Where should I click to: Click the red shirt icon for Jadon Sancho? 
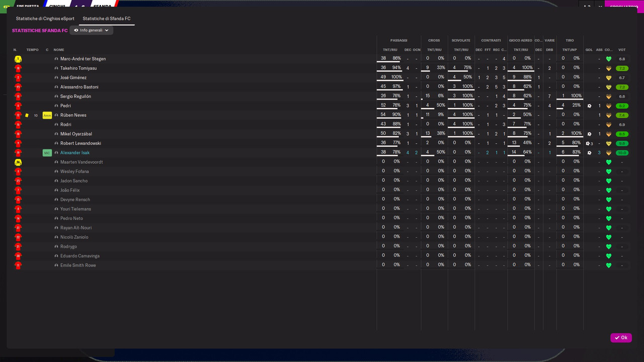[x=18, y=181]
